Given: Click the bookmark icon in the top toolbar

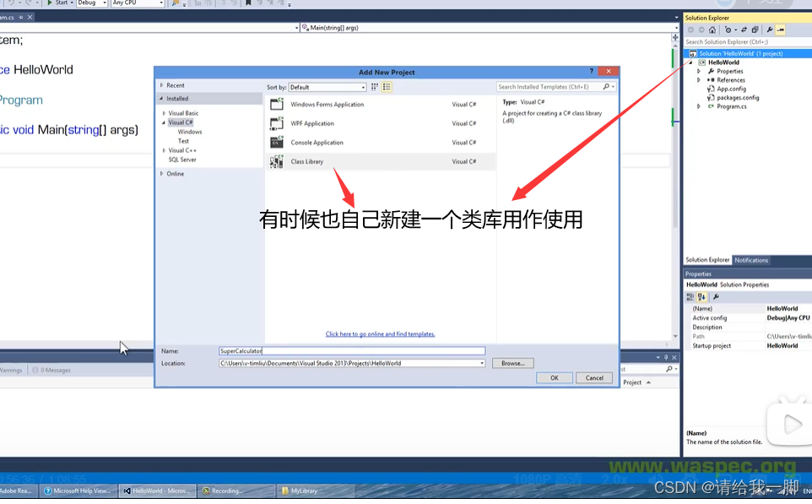Looking at the screenshot, I should point(248,3).
